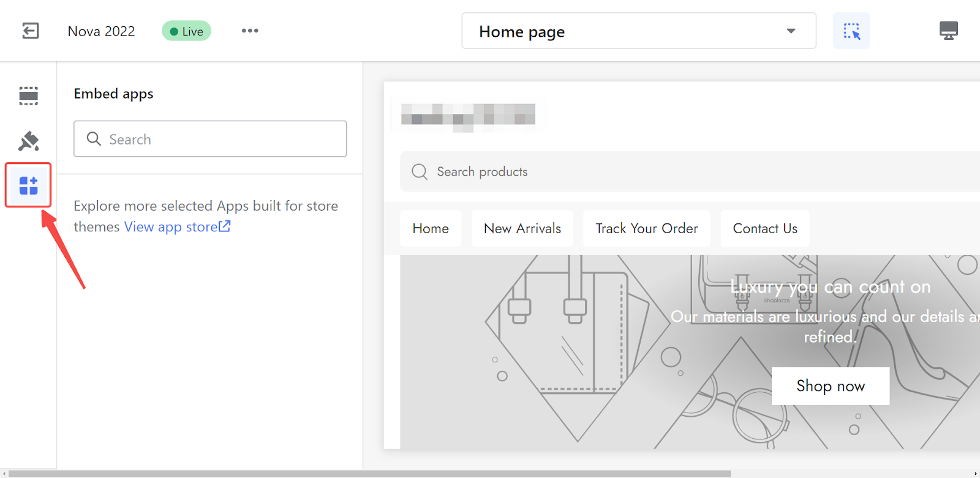Toggle the element inspector selection icon
This screenshot has width=980, height=478.
(851, 31)
